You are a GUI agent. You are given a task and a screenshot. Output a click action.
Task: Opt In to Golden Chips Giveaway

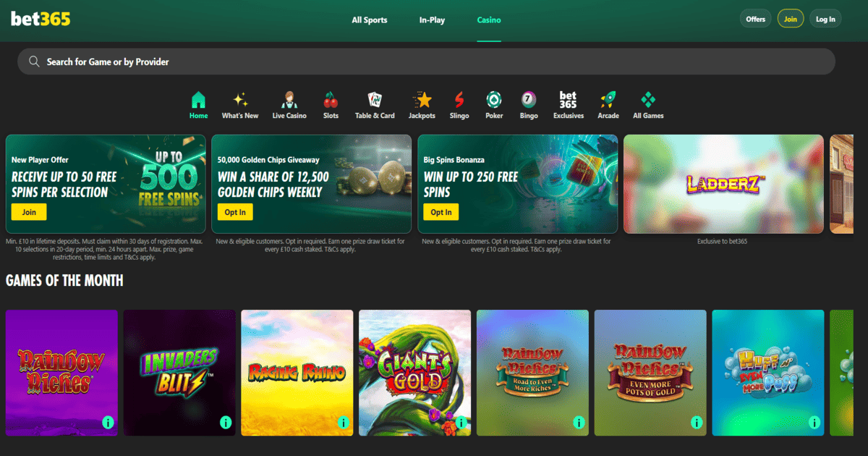pyautogui.click(x=235, y=212)
